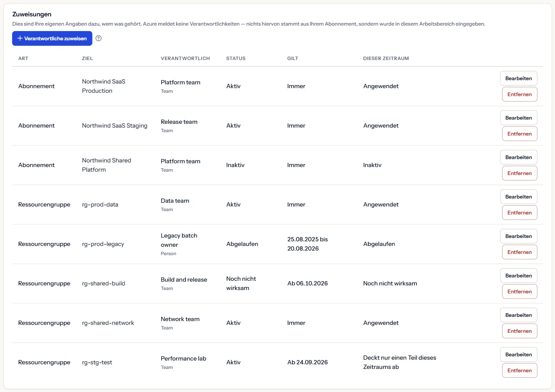Edit the rg-prod-data assignment
555x392 pixels.
click(519, 197)
